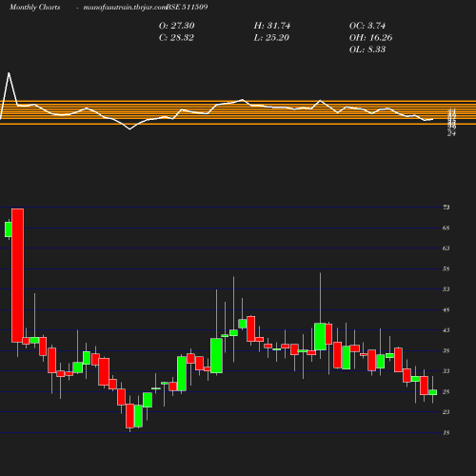Click the open value 'O: 27.30'
The image size is (476, 476).
[x=176, y=26]
